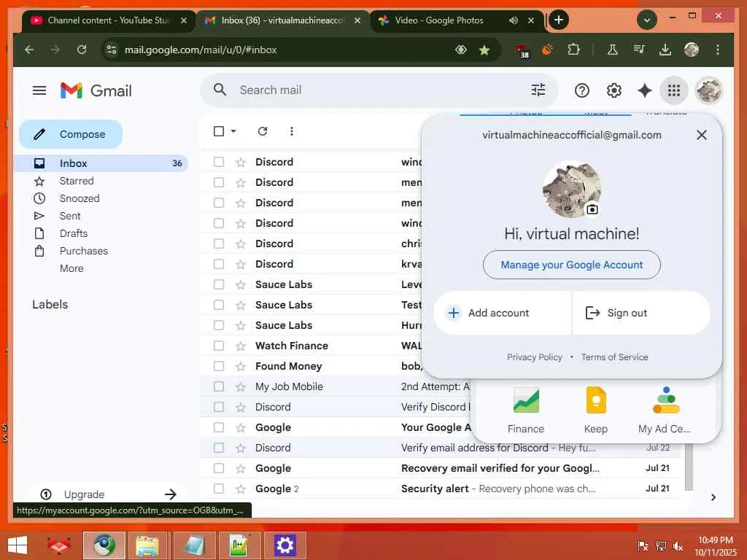Open the browser three-dot menu

click(x=718, y=50)
